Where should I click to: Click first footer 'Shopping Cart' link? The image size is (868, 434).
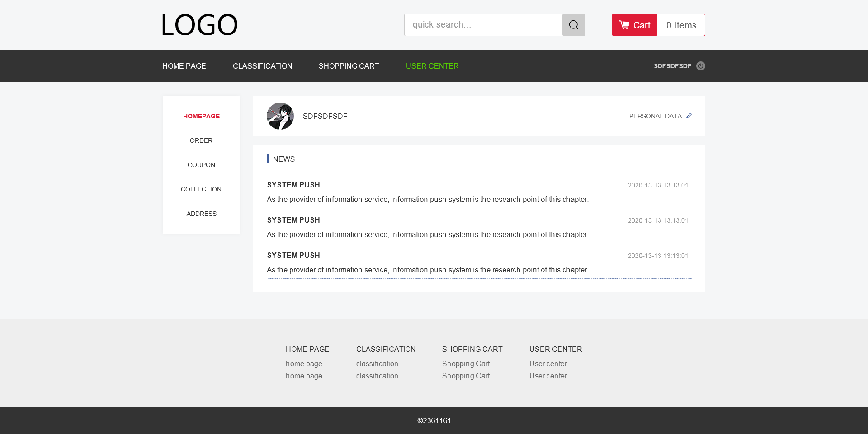466,364
